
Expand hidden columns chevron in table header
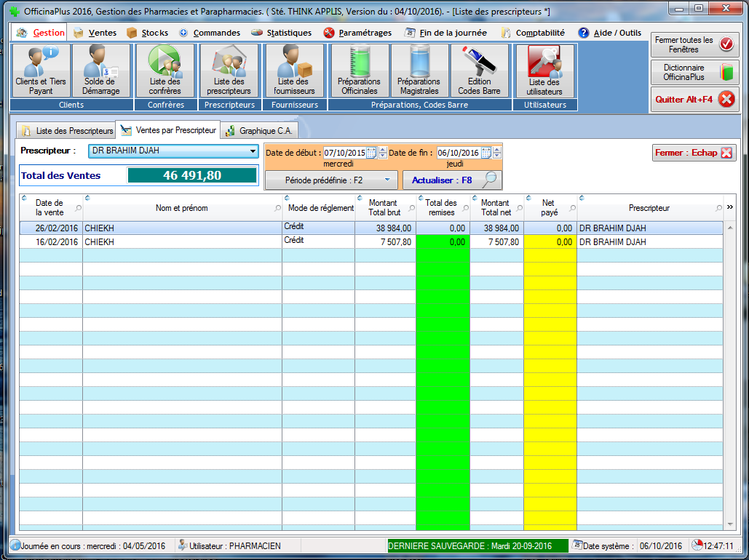(x=730, y=207)
